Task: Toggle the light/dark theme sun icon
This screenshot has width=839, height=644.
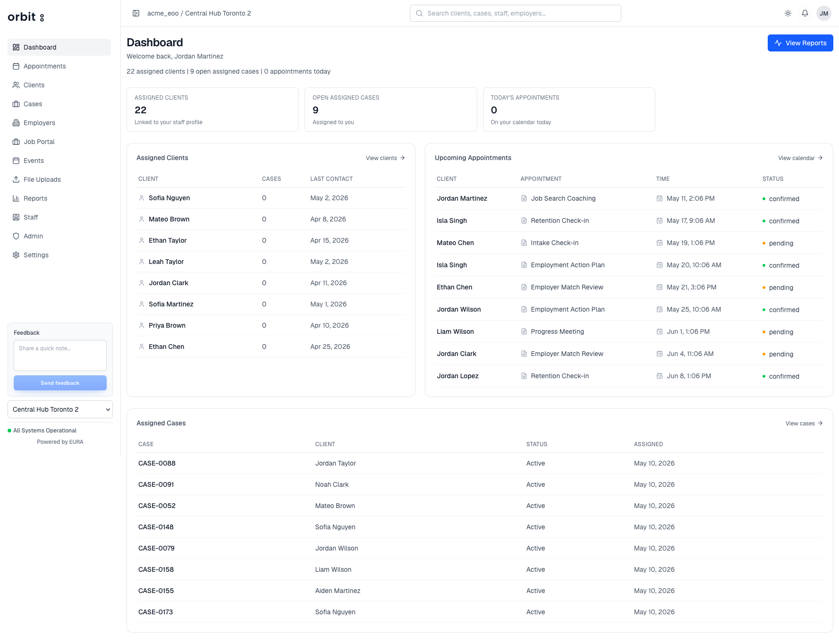Action: (788, 13)
